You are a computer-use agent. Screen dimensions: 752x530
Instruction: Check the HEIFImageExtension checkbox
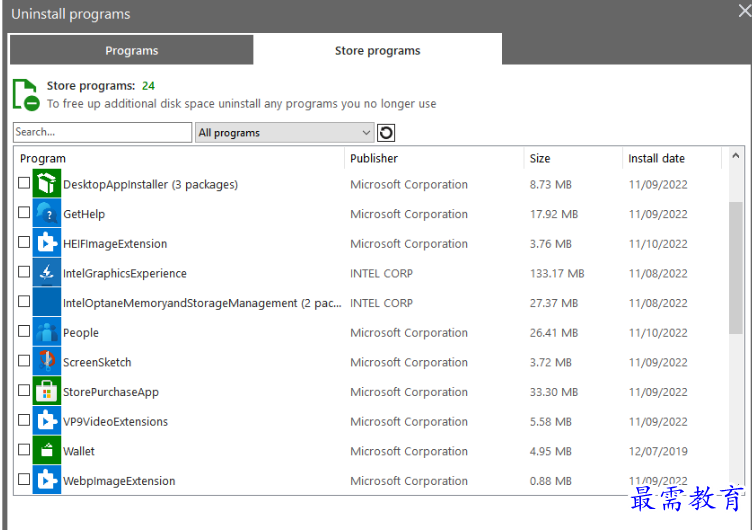tap(24, 242)
